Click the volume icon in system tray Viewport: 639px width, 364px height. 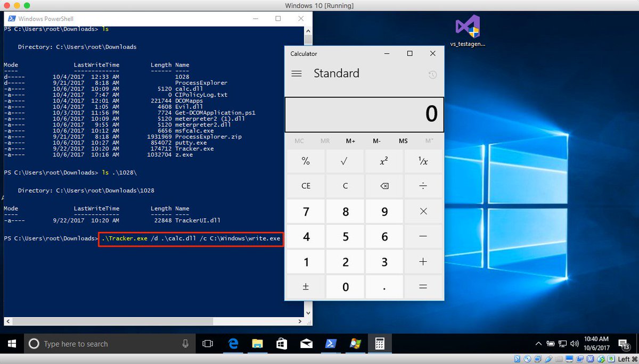575,344
